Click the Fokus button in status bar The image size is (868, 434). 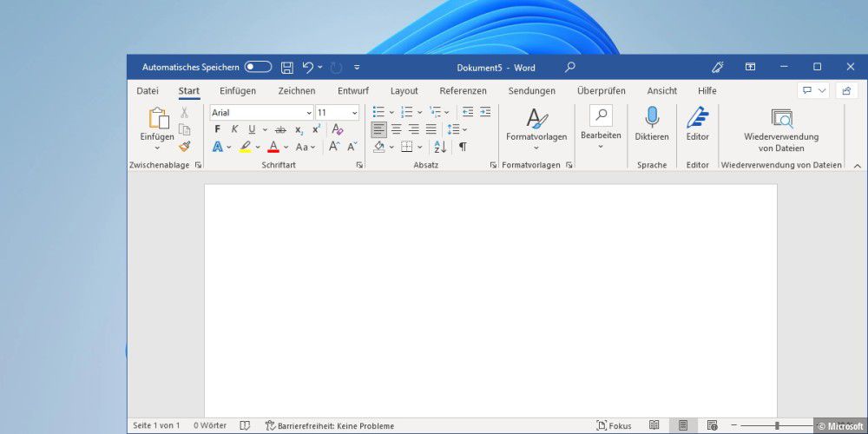coord(614,425)
